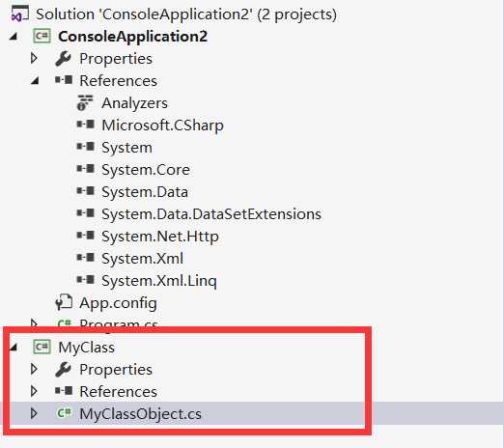504x448 pixels.
Task: Expand Properties under ConsoleApplication2
Action: coord(34,59)
